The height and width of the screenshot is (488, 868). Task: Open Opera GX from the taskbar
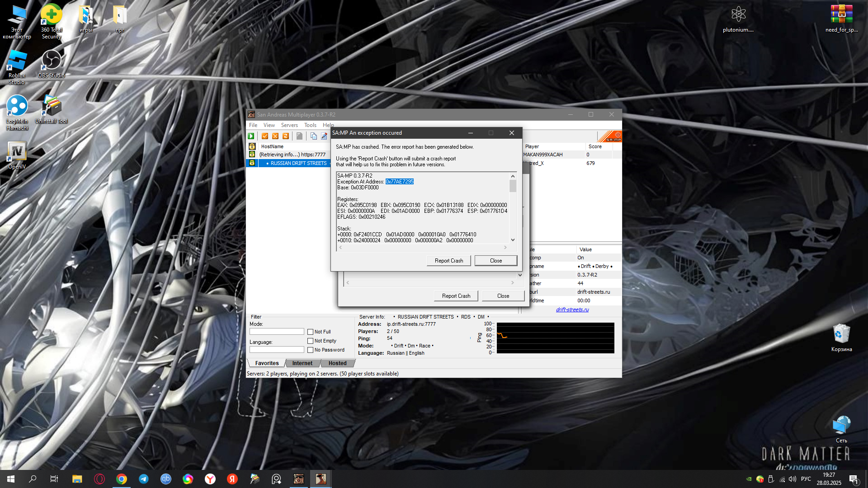[x=99, y=479]
